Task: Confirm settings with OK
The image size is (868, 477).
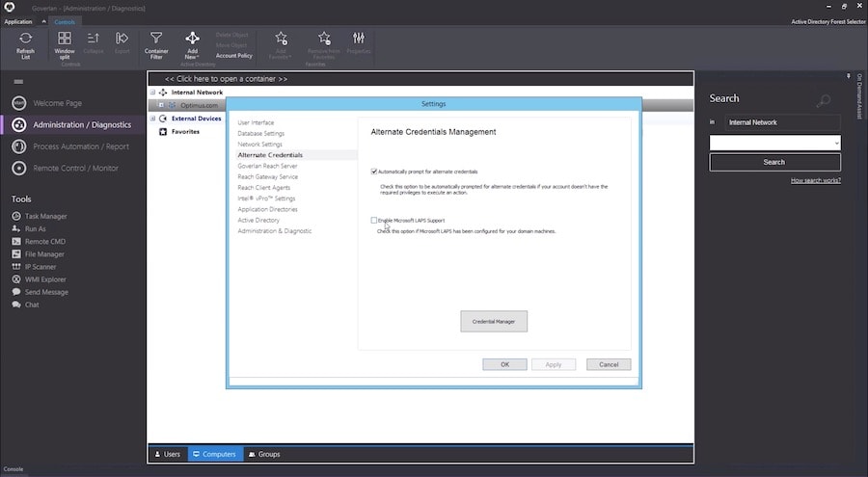Action: (x=504, y=364)
